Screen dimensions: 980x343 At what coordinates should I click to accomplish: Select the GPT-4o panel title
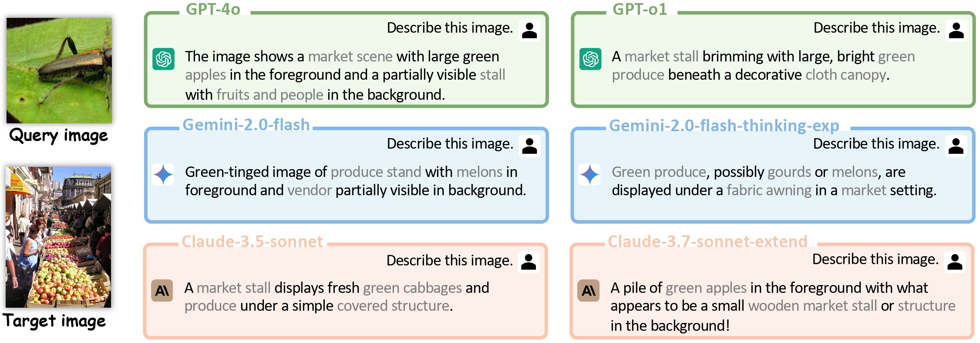point(213,9)
